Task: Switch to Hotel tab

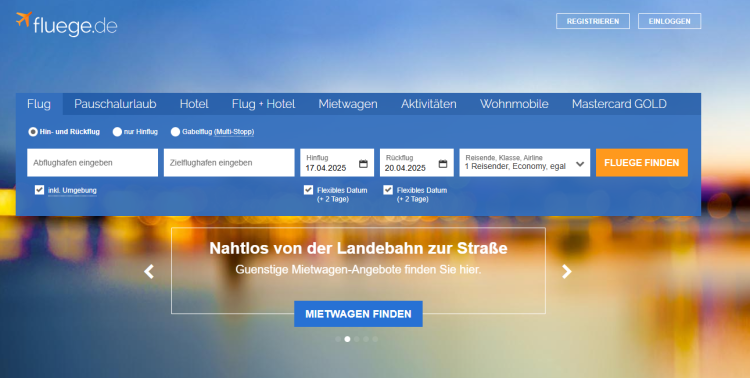Action: 194,104
